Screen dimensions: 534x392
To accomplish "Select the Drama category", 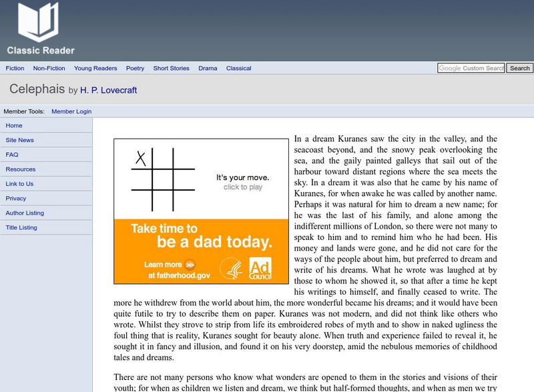I will click(208, 68).
